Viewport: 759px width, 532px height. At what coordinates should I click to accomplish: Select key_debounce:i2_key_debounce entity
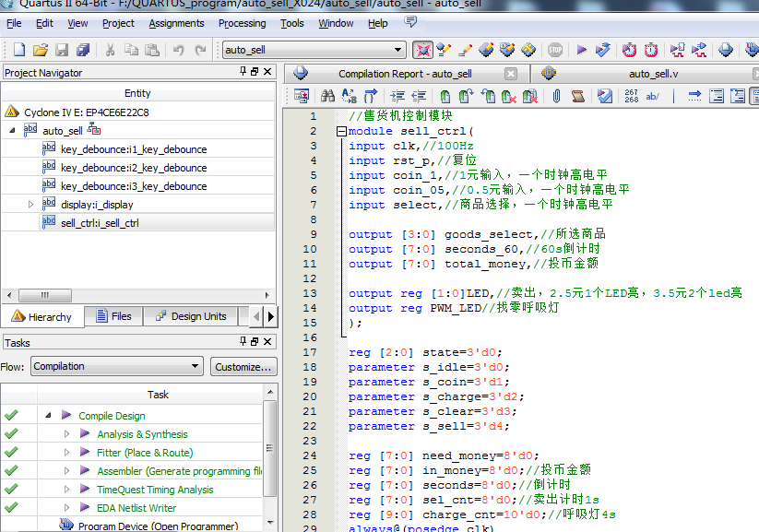pyautogui.click(x=134, y=168)
